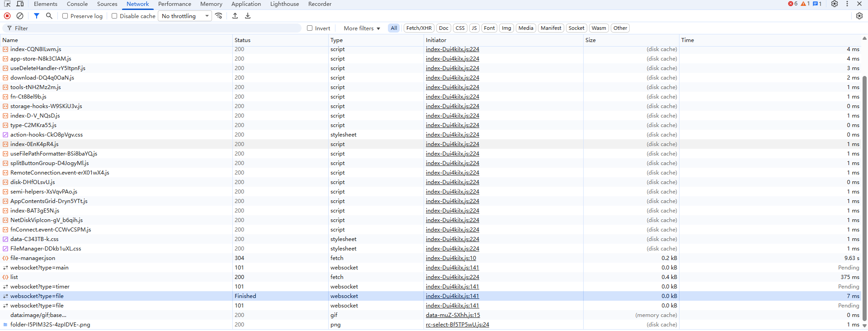The width and height of the screenshot is (868, 331).
Task: Click the red error count indicator
Action: click(793, 4)
